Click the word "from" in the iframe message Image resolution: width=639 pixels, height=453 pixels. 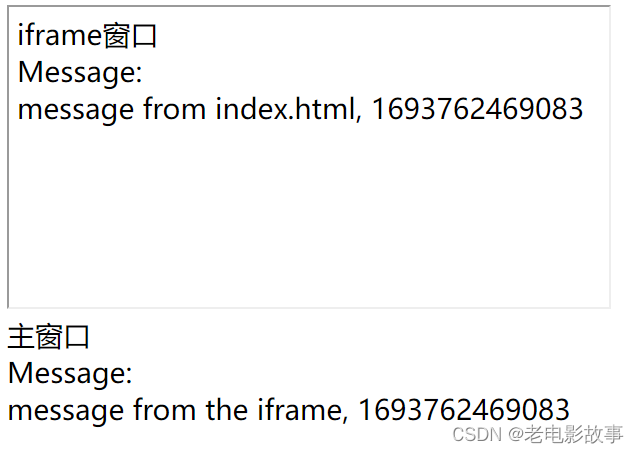(176, 108)
